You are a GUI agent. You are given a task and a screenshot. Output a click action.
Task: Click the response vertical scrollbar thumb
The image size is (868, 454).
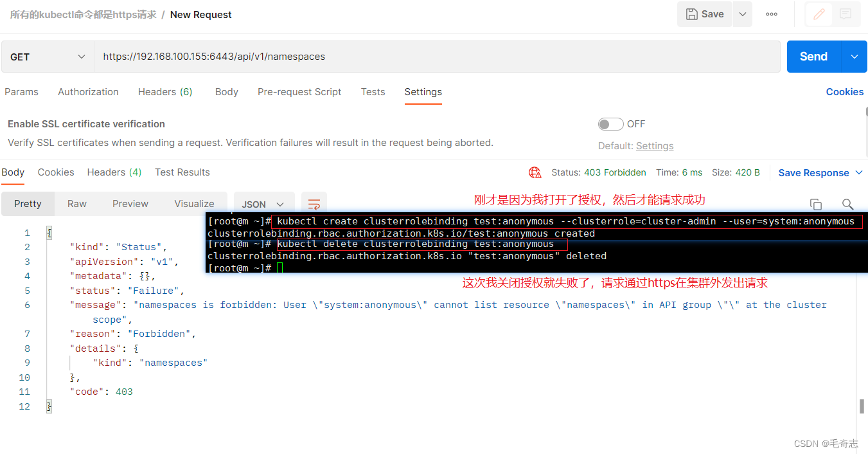[862, 406]
